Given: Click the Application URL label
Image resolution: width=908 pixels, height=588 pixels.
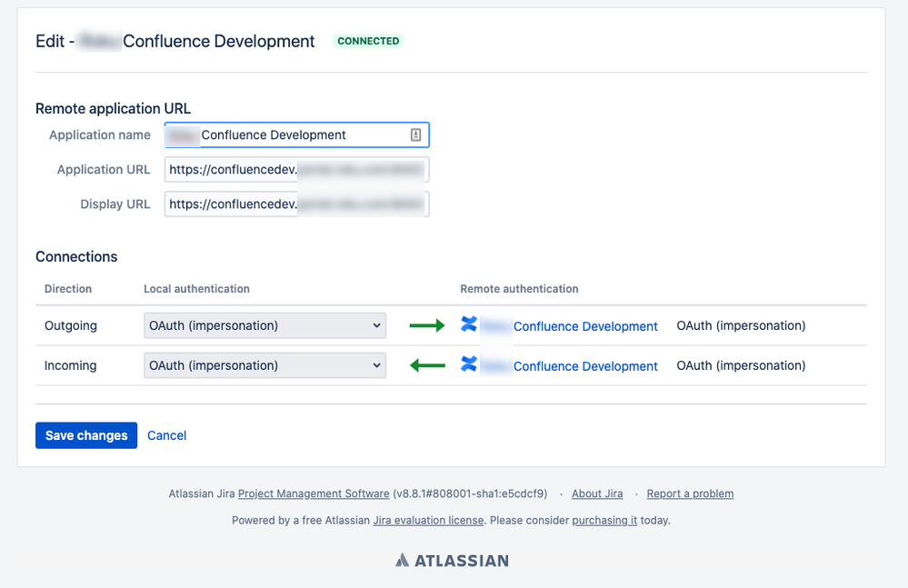Looking at the screenshot, I should pos(104,170).
